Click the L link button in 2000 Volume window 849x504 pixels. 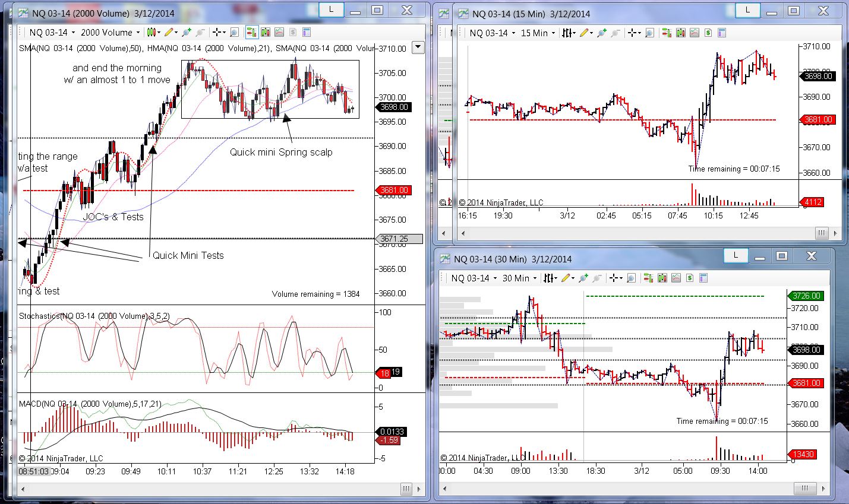tap(331, 9)
